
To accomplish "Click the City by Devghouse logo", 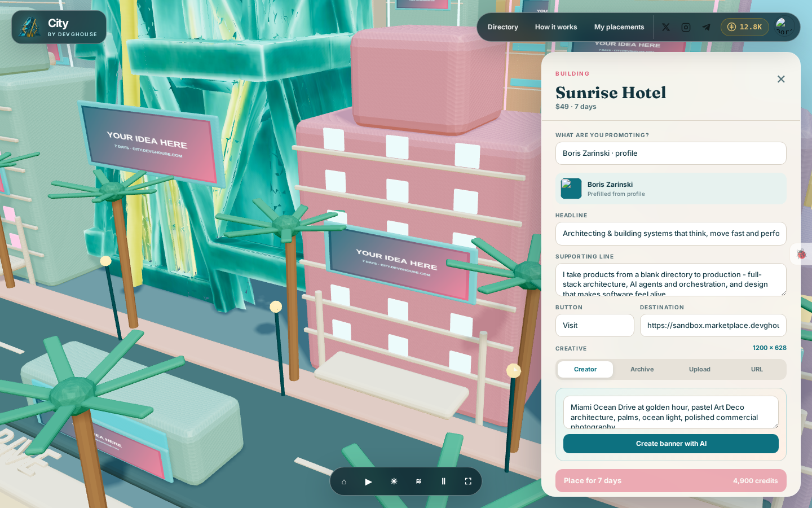I will tap(59, 27).
